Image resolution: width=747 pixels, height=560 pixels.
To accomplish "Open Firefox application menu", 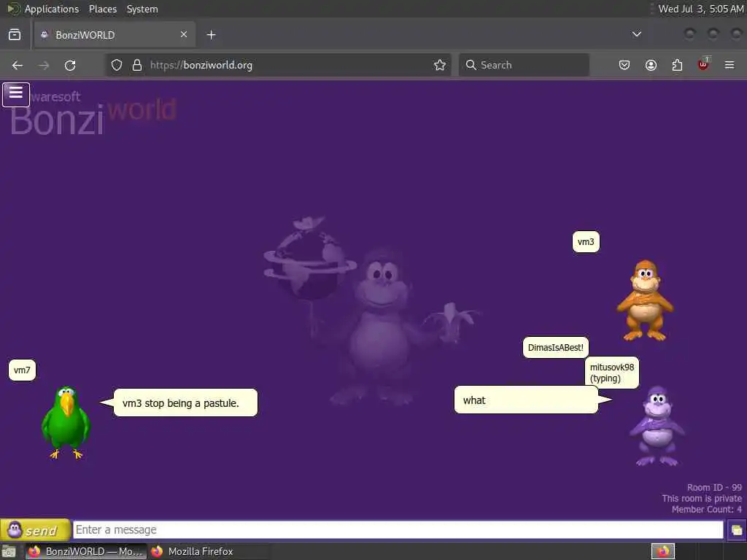I will pyautogui.click(x=729, y=65).
